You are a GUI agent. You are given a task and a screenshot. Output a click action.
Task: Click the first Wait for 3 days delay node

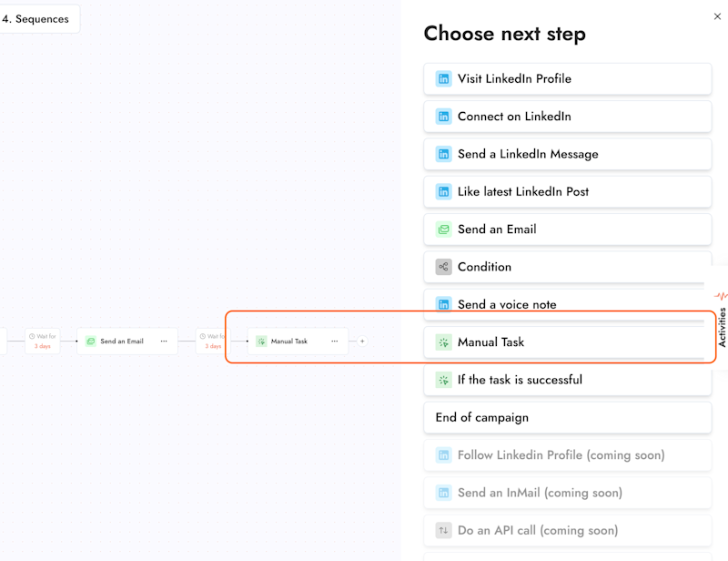click(x=42, y=342)
